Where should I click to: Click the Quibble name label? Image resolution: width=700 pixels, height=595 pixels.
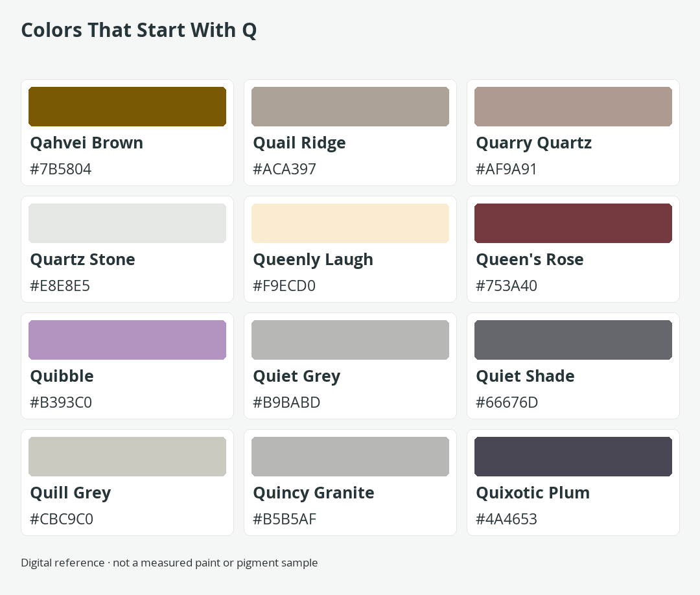pyautogui.click(x=62, y=377)
